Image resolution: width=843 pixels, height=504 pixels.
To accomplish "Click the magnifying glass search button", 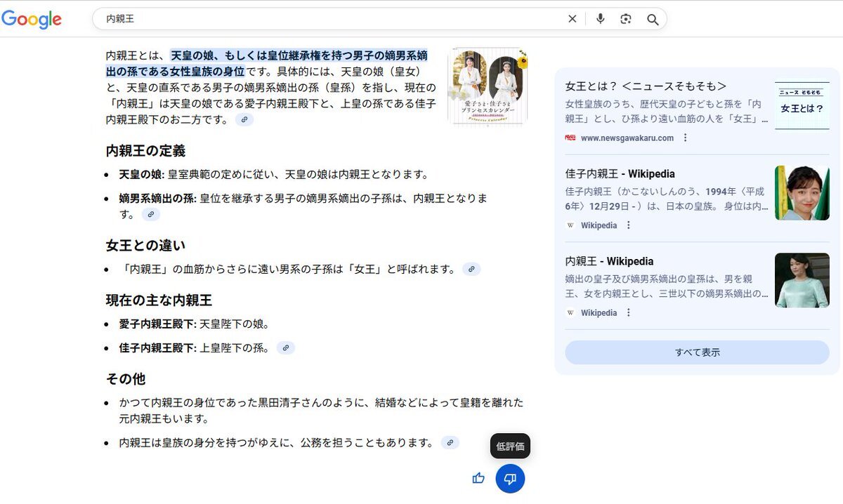I will [653, 20].
